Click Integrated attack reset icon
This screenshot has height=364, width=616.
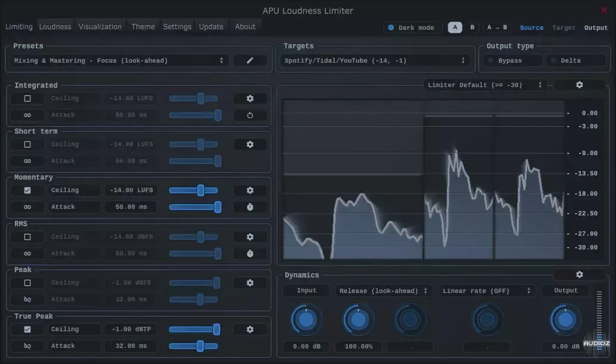click(x=250, y=115)
